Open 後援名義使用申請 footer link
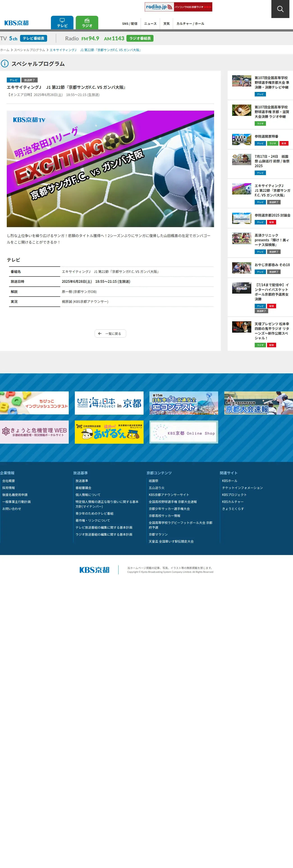Image resolution: width=293 pixels, height=868 pixels. coord(15,495)
